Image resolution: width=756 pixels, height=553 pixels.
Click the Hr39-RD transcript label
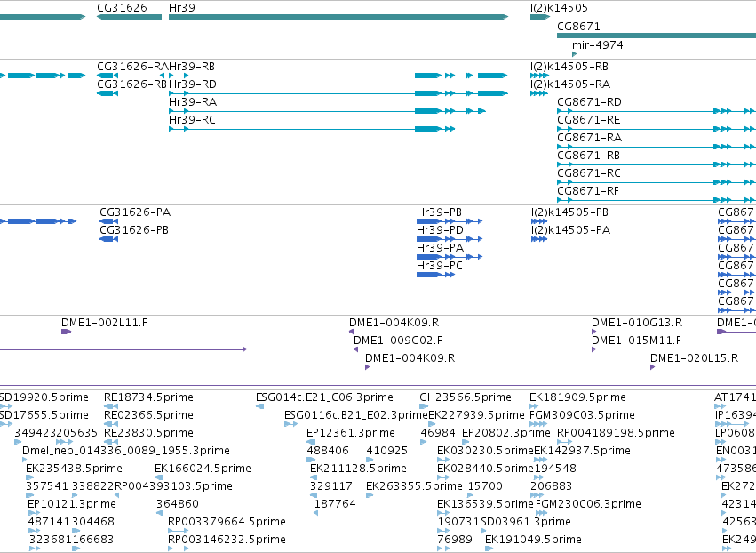(x=193, y=84)
